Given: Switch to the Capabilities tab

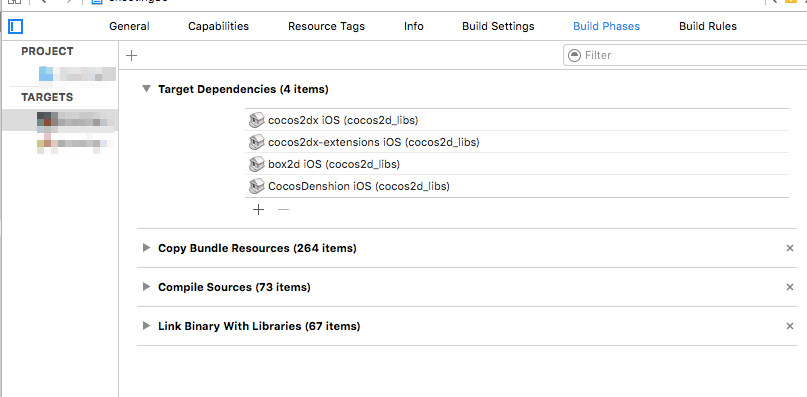Looking at the screenshot, I should tap(218, 26).
